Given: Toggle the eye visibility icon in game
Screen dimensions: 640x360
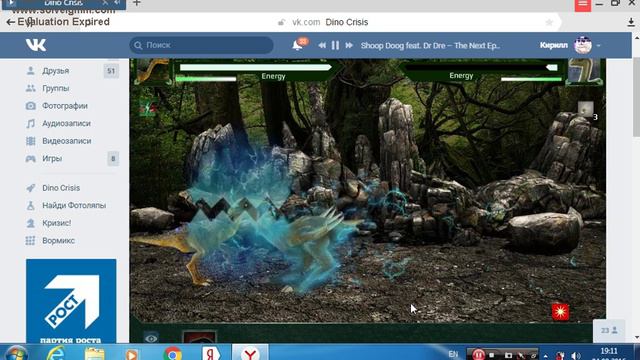Looking at the screenshot, I should point(151,338).
